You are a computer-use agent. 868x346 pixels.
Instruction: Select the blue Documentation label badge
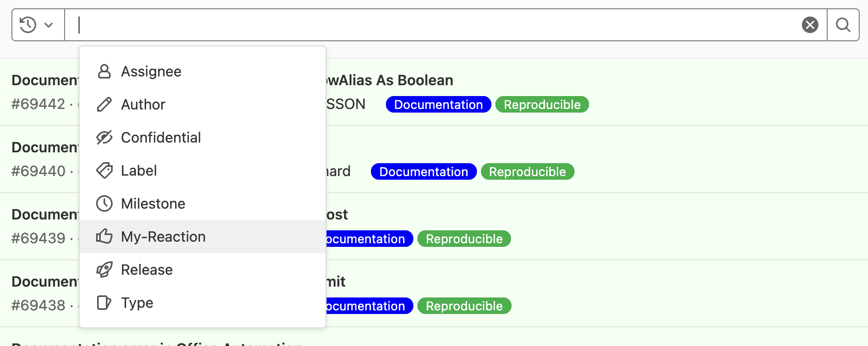[438, 104]
